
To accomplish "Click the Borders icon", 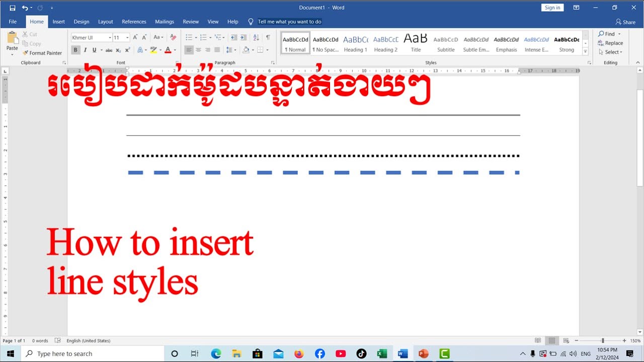I will point(260,50).
